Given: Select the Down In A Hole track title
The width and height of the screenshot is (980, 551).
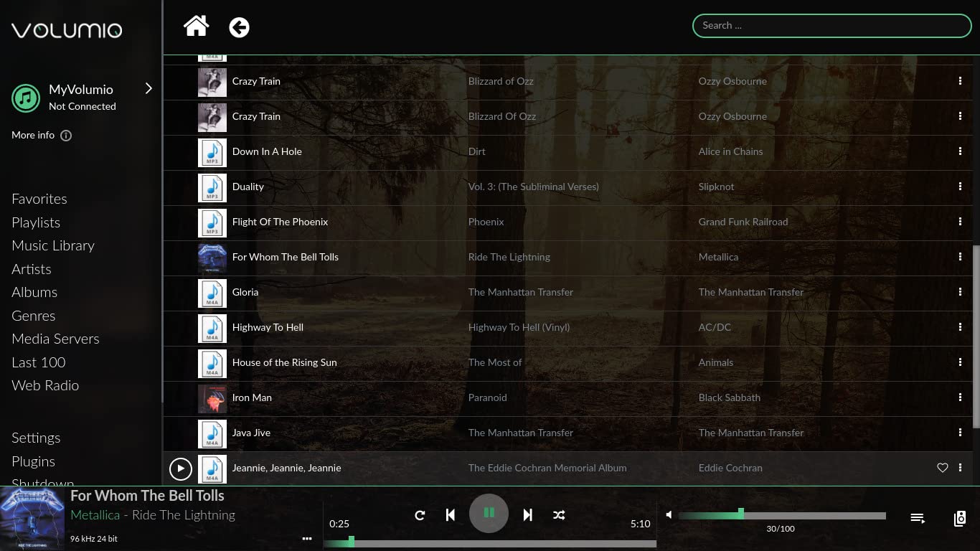Looking at the screenshot, I should tap(267, 151).
